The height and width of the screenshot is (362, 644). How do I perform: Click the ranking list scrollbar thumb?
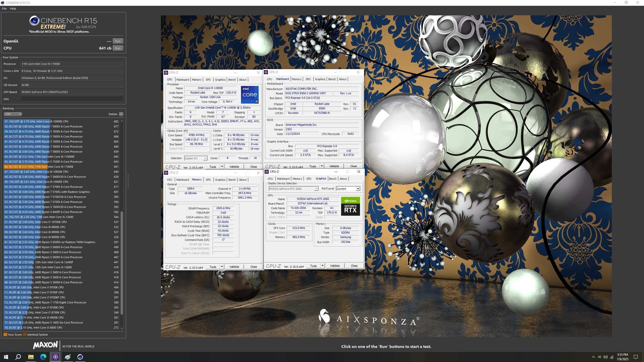click(122, 263)
